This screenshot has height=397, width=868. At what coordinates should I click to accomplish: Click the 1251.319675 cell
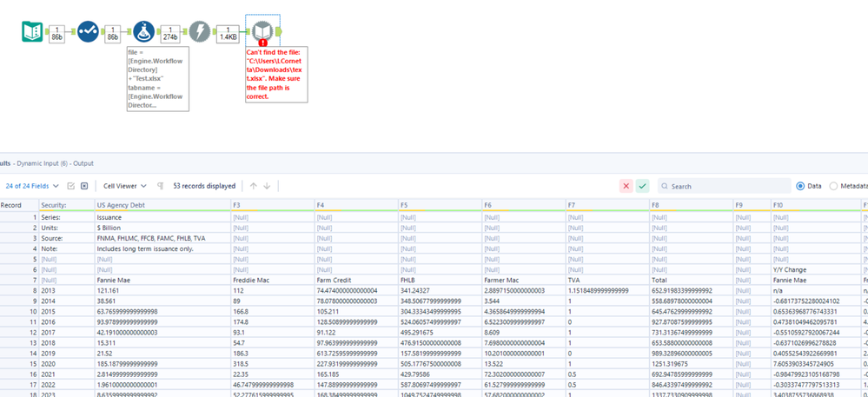coord(691,364)
